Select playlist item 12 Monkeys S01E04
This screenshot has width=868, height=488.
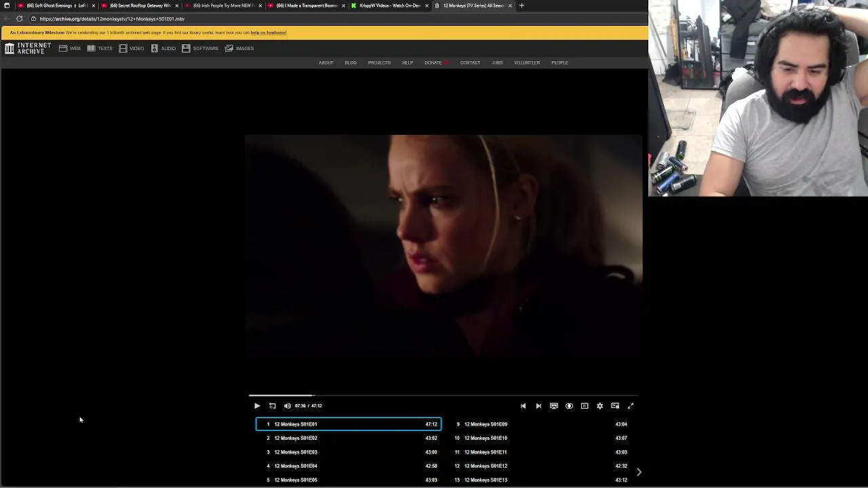pyautogui.click(x=349, y=466)
